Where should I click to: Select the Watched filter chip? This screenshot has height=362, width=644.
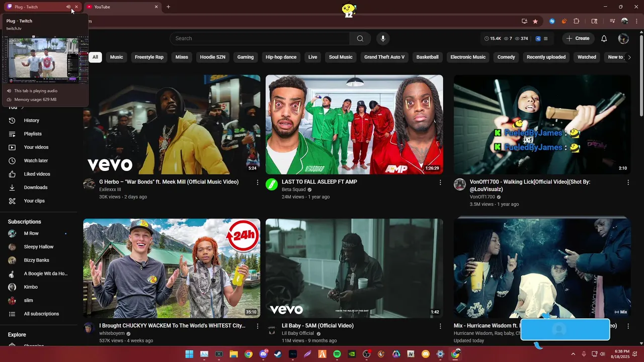(587, 57)
